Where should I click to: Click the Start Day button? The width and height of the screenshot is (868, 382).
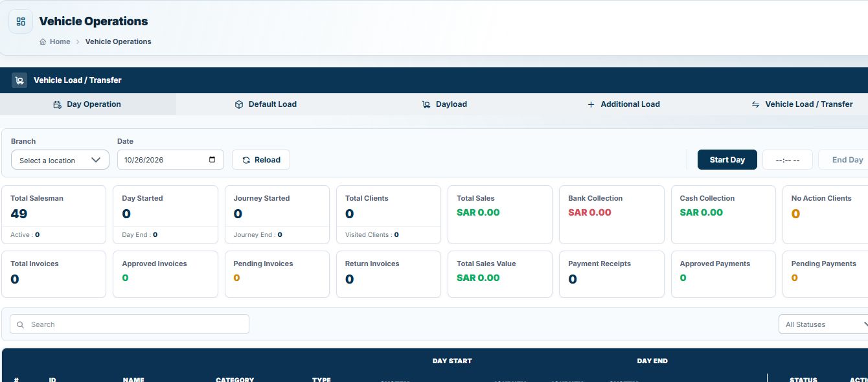tap(727, 160)
